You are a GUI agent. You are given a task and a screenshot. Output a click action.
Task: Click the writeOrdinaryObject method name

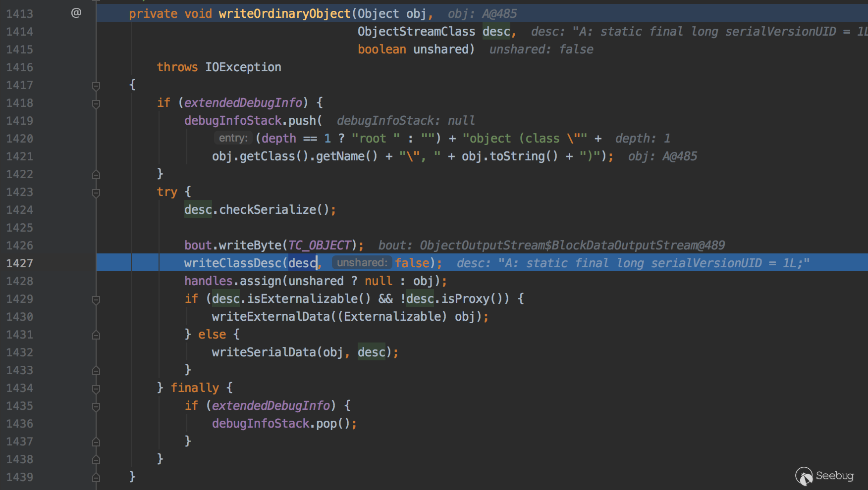coord(285,13)
